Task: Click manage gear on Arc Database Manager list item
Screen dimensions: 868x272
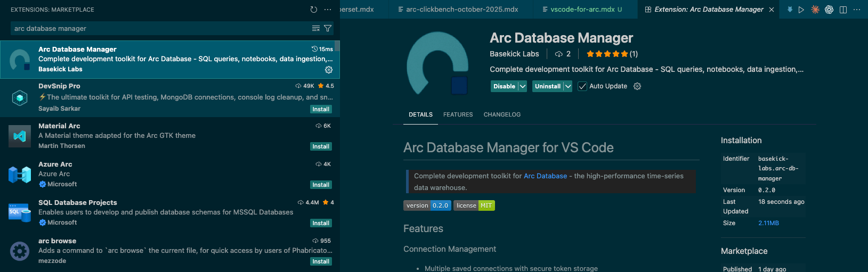Action: point(329,70)
